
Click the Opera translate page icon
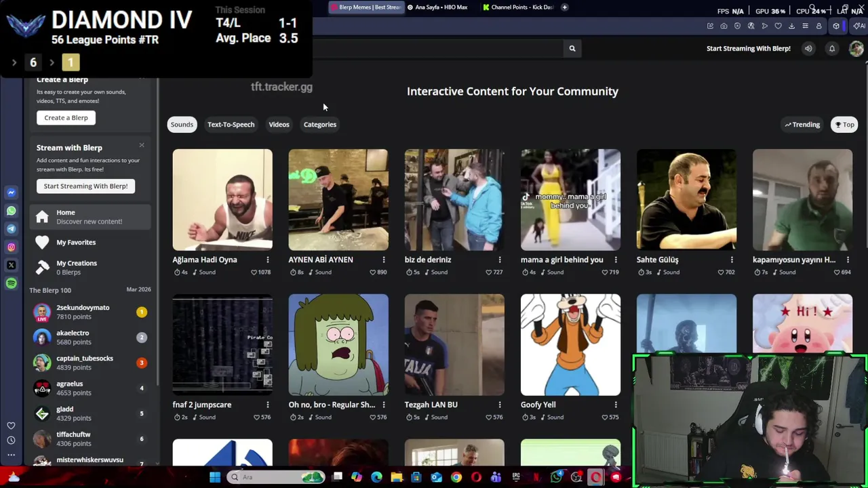pos(751,26)
